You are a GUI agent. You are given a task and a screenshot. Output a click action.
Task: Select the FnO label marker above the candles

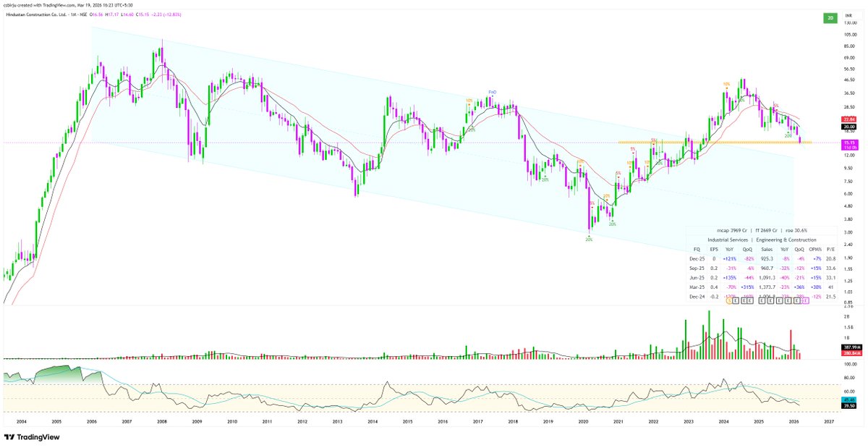[x=493, y=92]
